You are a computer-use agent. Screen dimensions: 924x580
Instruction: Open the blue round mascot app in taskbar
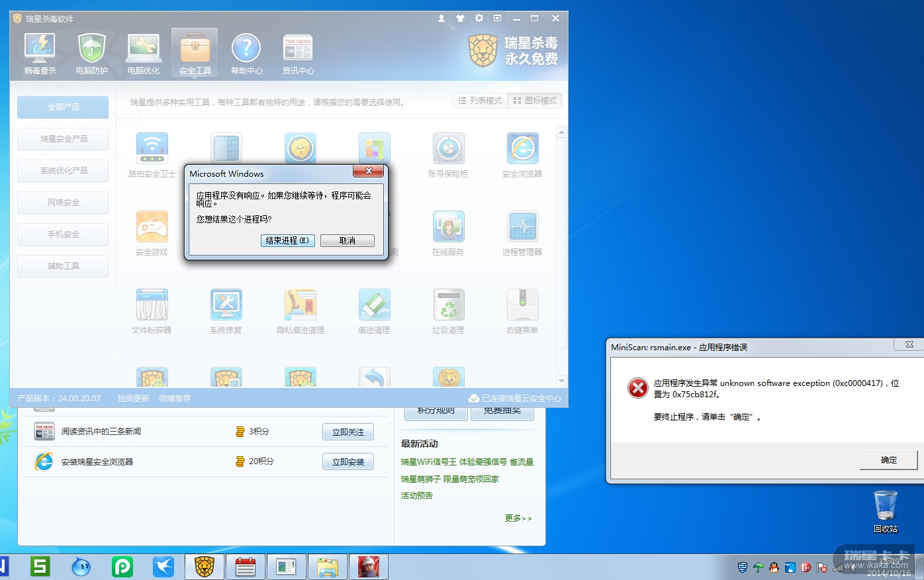[x=81, y=567]
